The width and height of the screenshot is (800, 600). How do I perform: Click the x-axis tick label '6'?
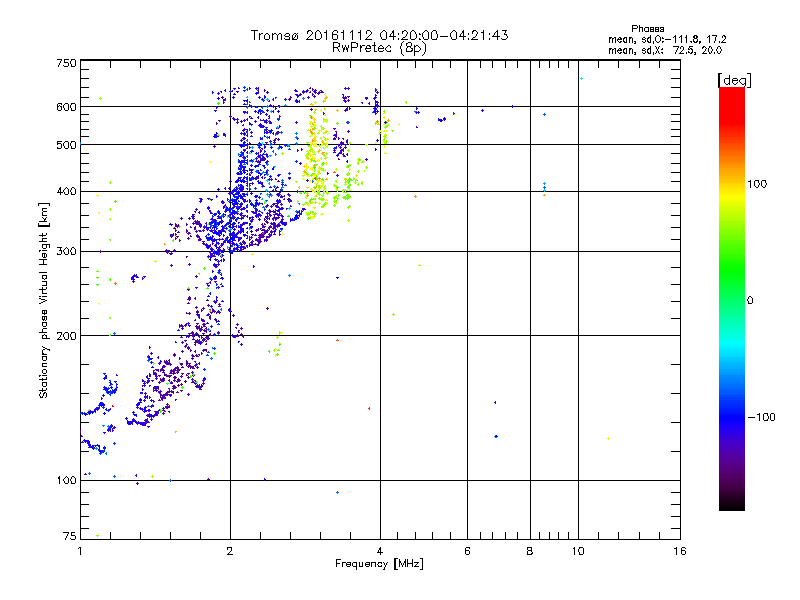point(467,551)
